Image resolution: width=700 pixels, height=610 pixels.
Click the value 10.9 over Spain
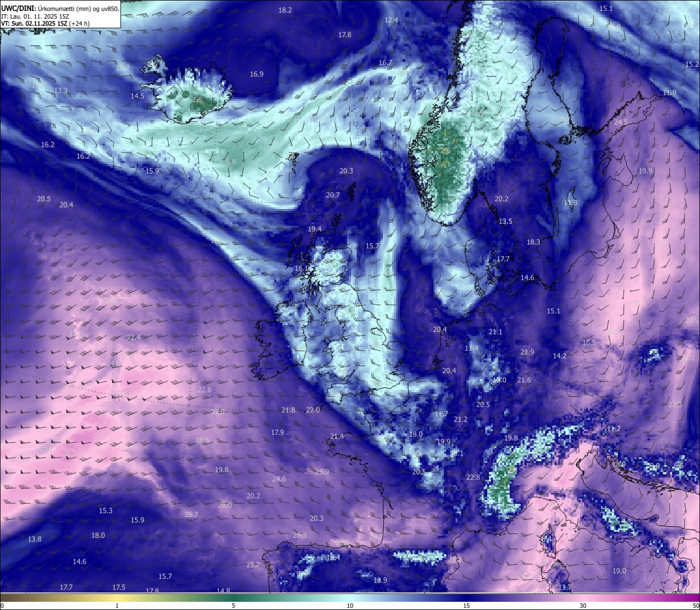coord(380,580)
